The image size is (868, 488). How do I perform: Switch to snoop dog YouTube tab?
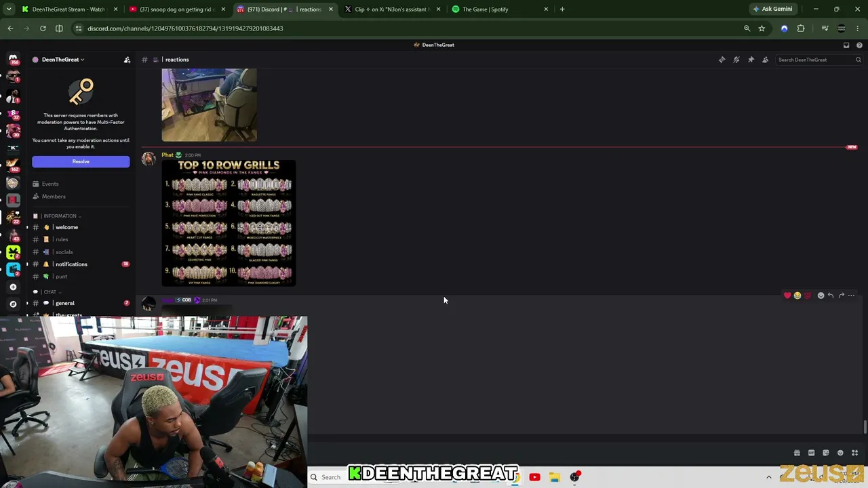[x=176, y=9]
